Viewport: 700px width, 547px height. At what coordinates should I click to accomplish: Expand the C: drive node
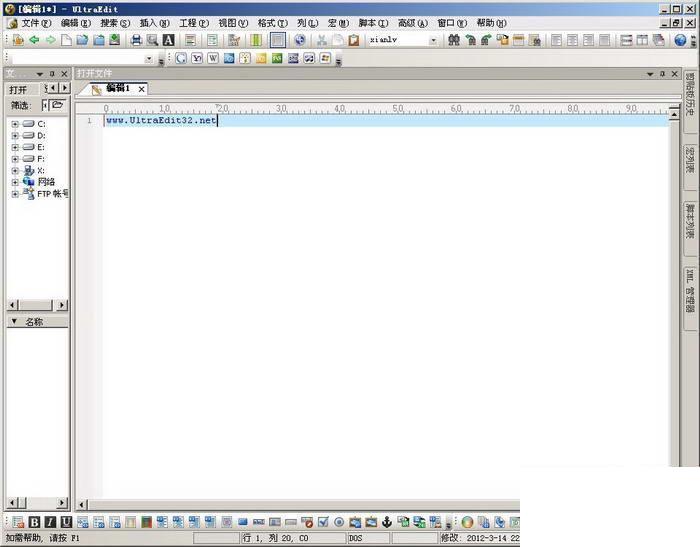click(x=15, y=124)
